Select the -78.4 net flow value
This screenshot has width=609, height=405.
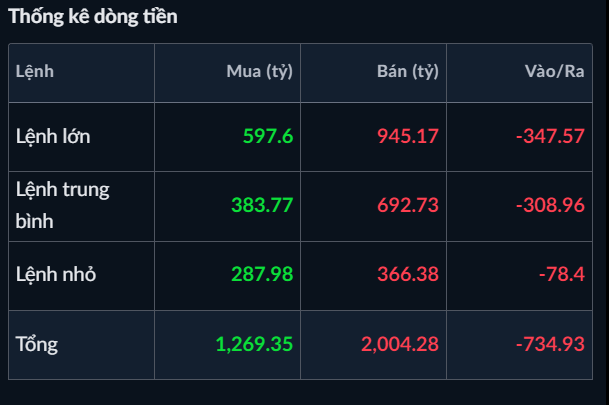(x=563, y=274)
